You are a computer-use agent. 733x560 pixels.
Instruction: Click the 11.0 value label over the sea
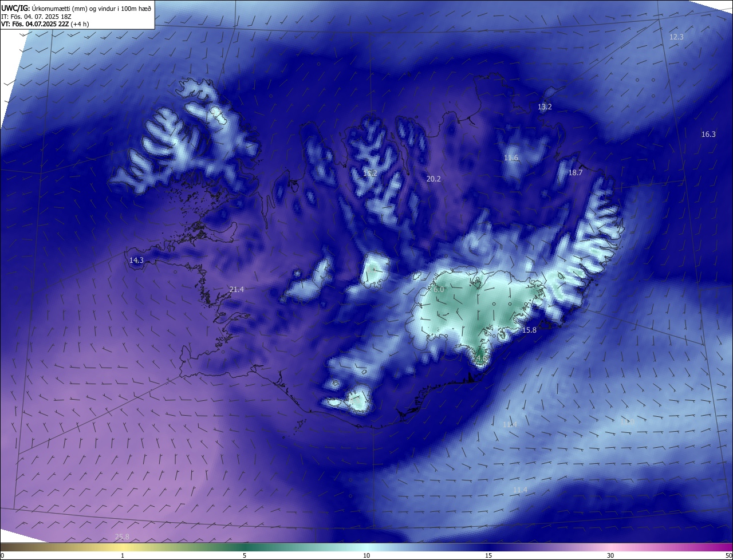[x=628, y=422]
